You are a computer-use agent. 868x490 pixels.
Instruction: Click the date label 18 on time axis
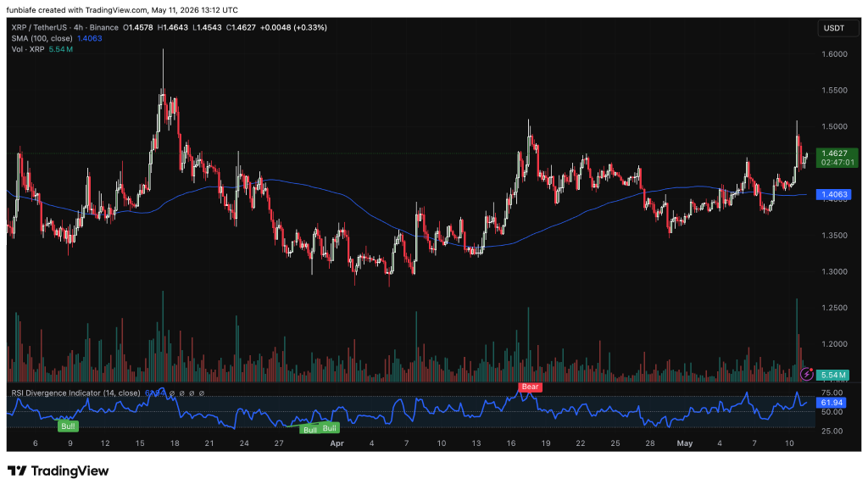175,443
